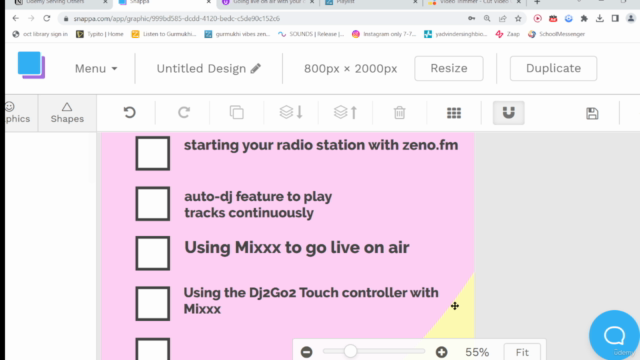Reload the page with refresh icon
Screen dimensions: 640x360
point(47,18)
